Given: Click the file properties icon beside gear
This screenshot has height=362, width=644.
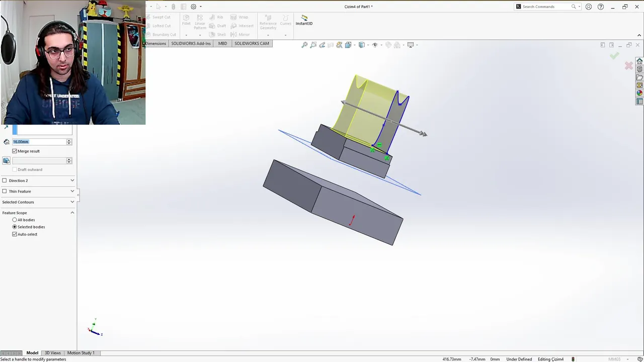Looking at the screenshot, I should [x=183, y=7].
